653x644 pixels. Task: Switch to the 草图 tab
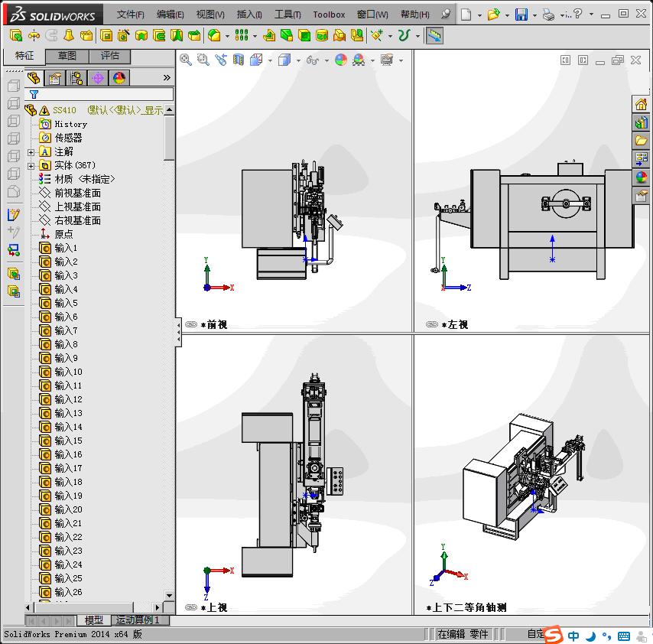click(67, 56)
